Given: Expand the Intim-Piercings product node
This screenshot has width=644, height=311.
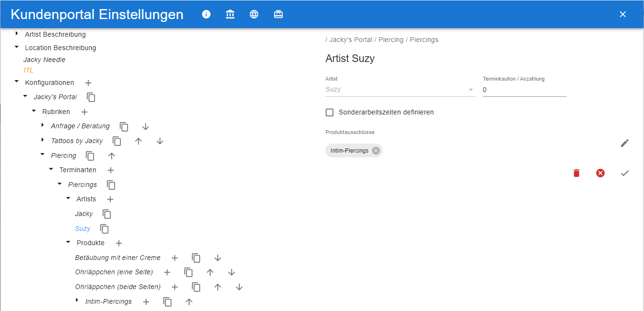Looking at the screenshot, I should 77,300.
